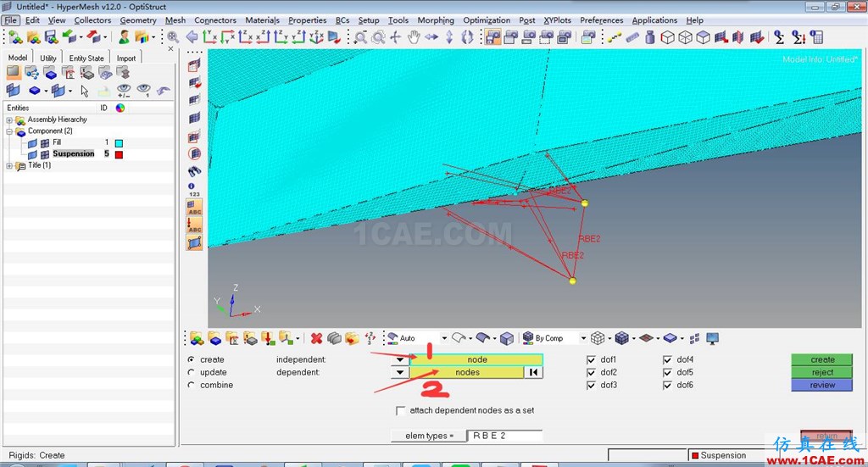Open the Morphing menu

tap(436, 20)
